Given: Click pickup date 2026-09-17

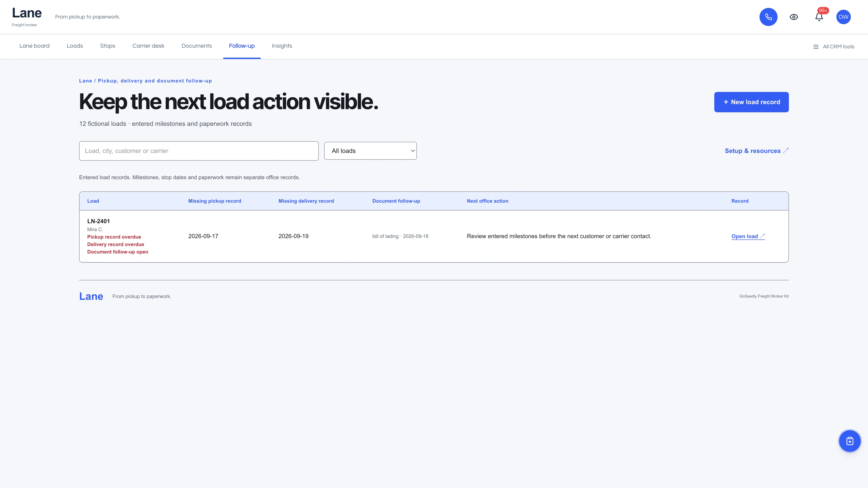Looking at the screenshot, I should pos(203,236).
